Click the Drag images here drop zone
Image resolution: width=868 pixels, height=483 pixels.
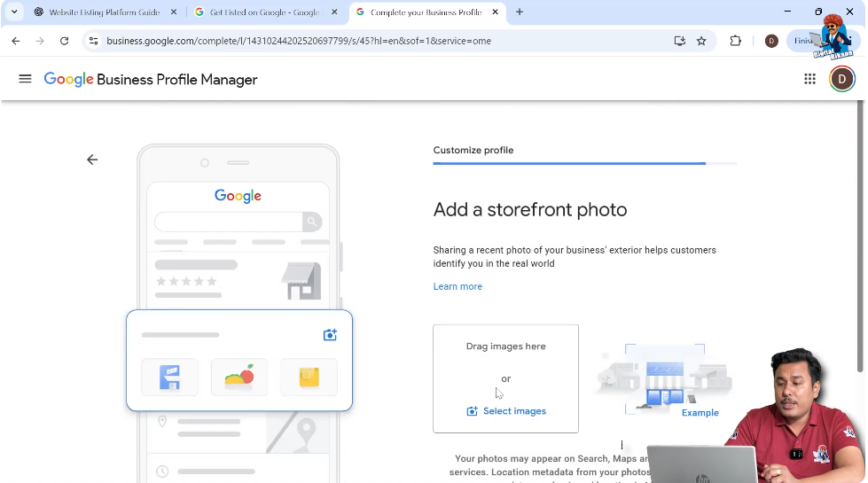[505, 378]
